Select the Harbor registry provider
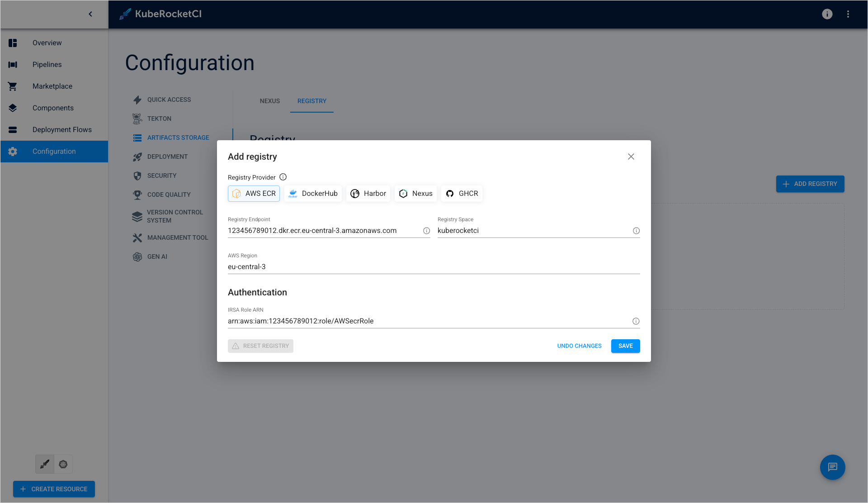The height and width of the screenshot is (503, 868). (x=368, y=194)
